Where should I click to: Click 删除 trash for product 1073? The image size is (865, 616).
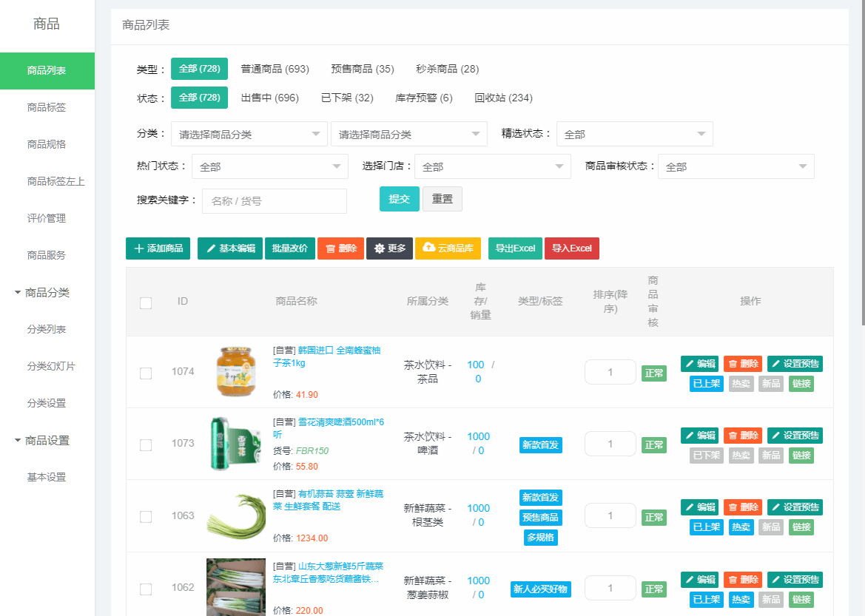coord(742,436)
